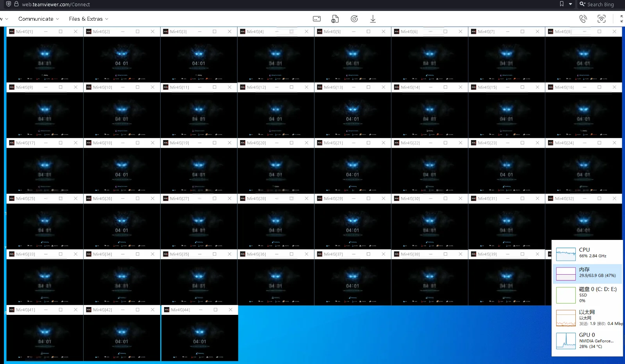Click the glowing blue logo in Mir4G[44]

coord(199,332)
